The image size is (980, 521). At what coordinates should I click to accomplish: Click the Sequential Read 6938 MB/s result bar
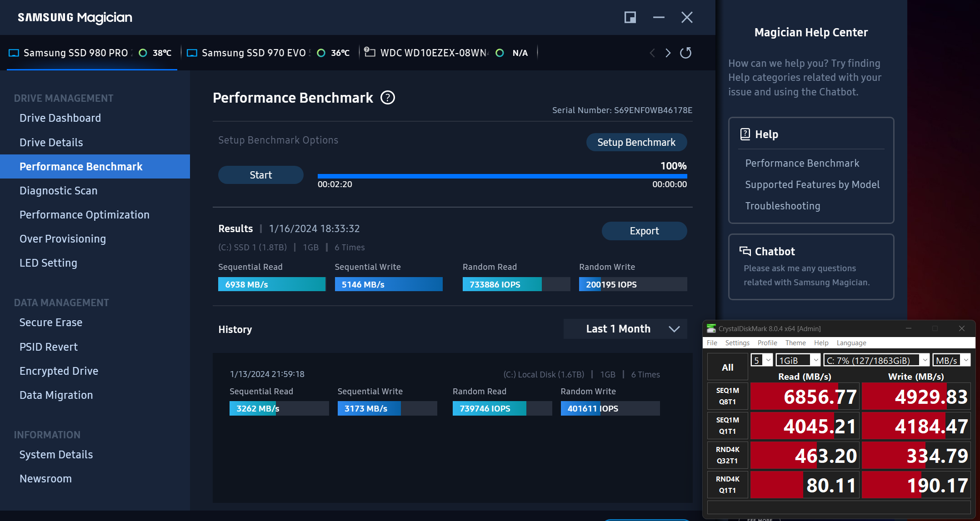point(272,284)
